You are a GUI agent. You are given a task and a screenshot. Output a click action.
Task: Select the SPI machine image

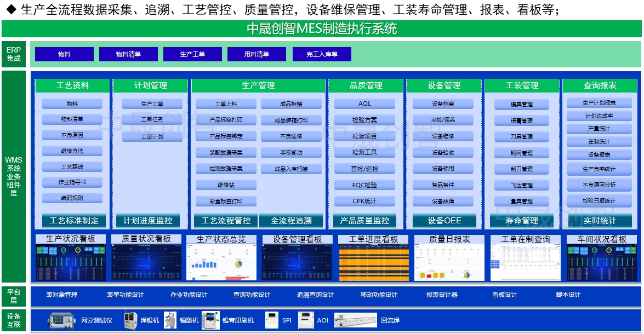[272, 320]
